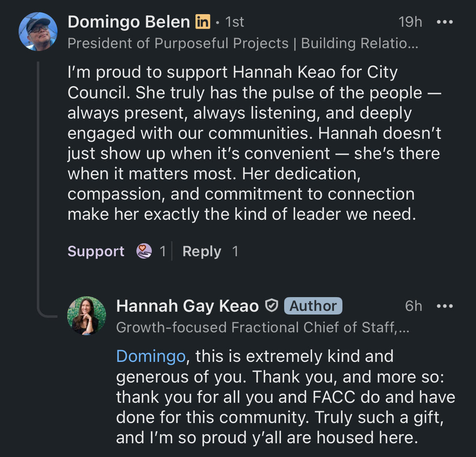The image size is (476, 457).
Task: Show the reply count next to Reply
Action: coord(235,251)
